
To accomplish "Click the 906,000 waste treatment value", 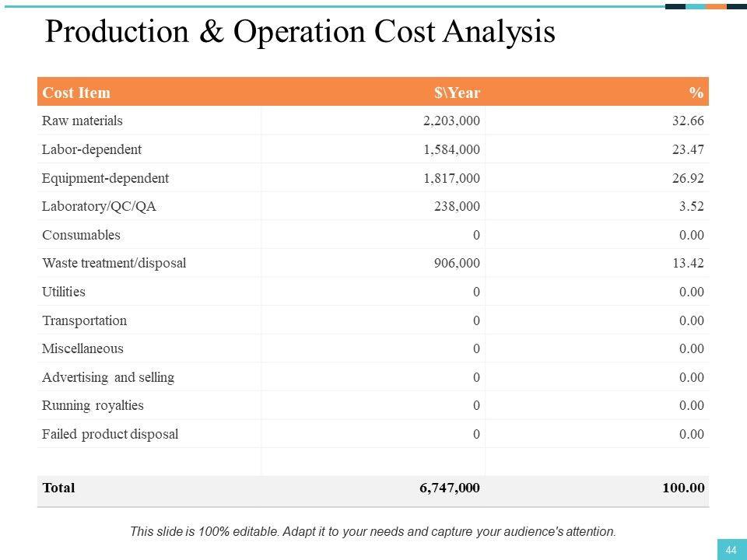I will [x=457, y=263].
